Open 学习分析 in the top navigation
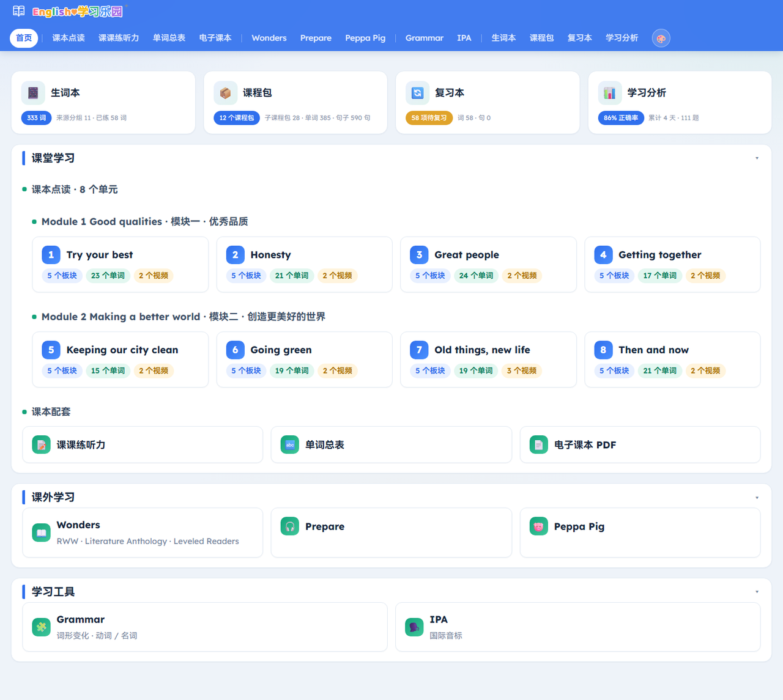 pyautogui.click(x=622, y=38)
